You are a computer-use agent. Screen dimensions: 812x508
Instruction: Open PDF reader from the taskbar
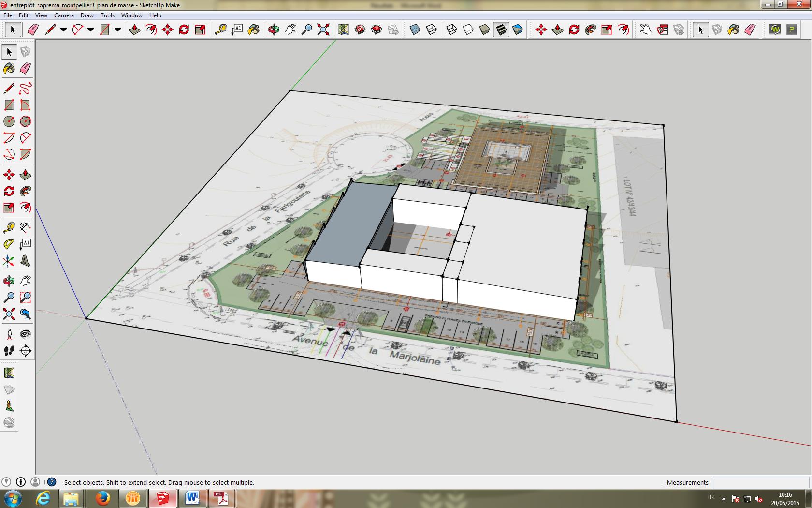pos(221,498)
